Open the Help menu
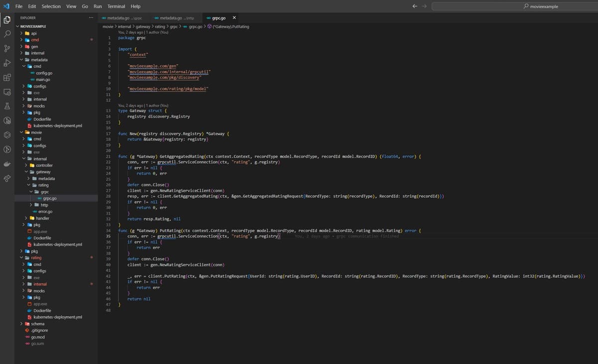This screenshot has height=364, width=598. [135, 6]
